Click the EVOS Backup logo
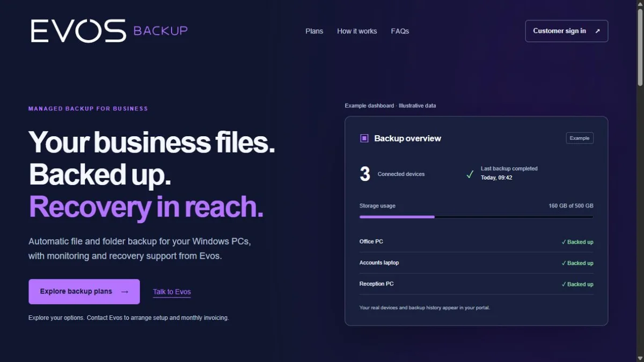 [x=109, y=31]
